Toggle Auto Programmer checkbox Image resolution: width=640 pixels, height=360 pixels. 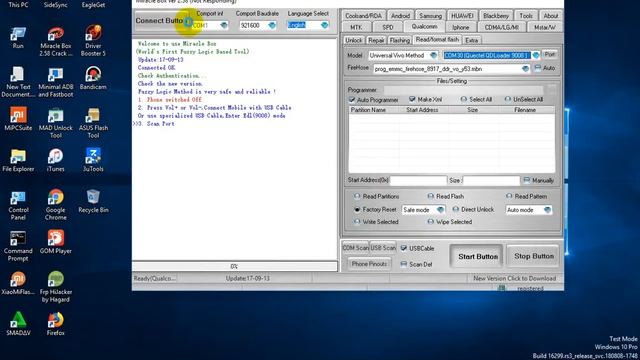click(351, 100)
